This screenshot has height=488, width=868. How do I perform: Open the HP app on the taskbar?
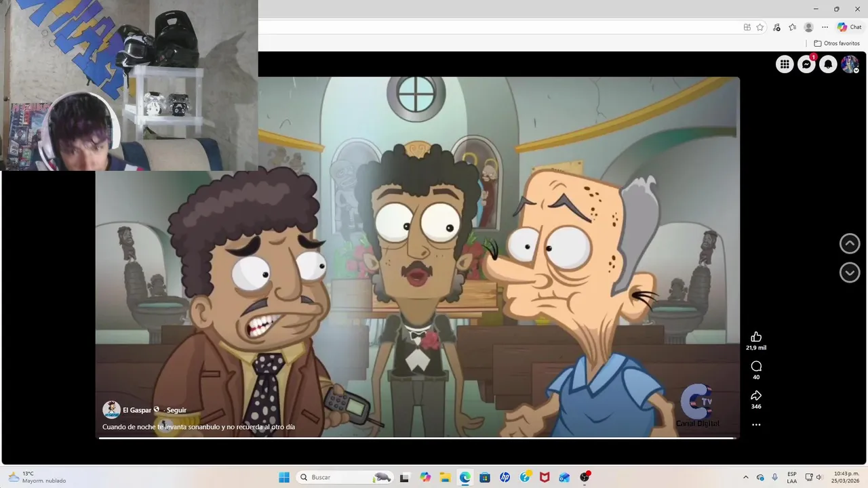505,477
